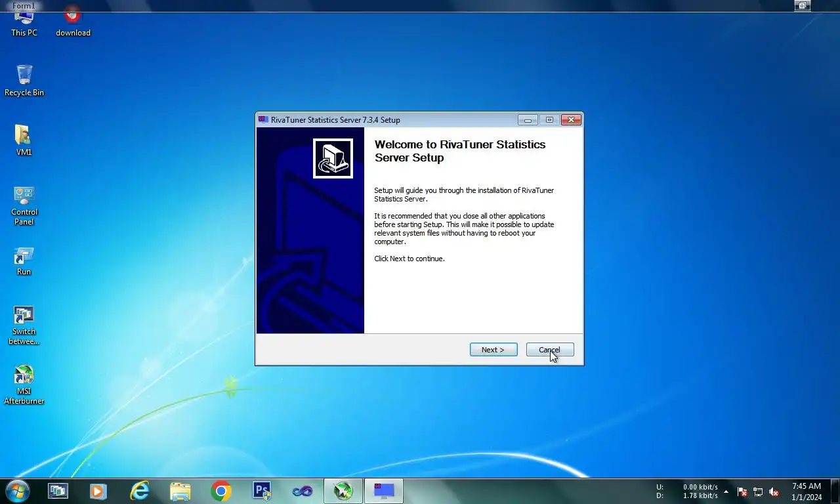Click the Action Center flag icon

[x=742, y=492]
